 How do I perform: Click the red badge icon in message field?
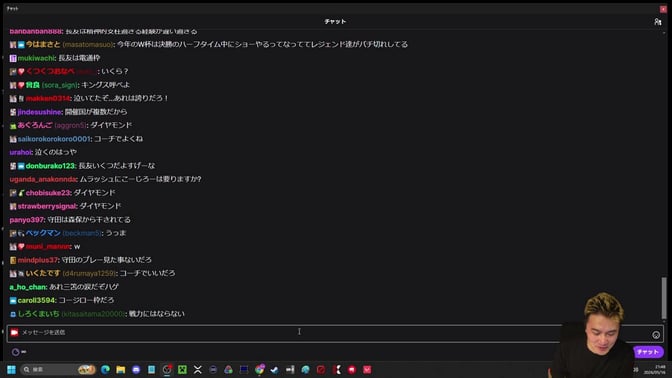click(x=15, y=332)
